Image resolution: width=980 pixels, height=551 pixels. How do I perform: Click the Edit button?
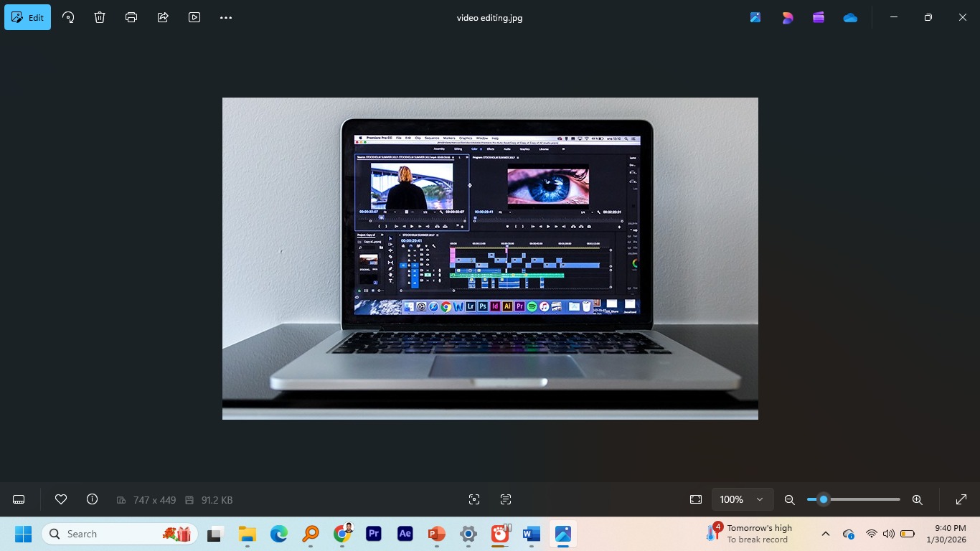(27, 17)
